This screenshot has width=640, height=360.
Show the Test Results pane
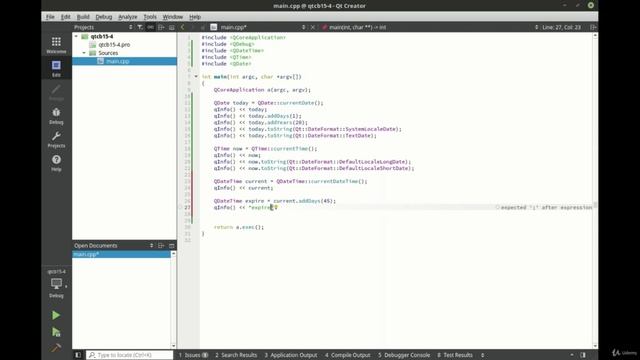coord(455,355)
